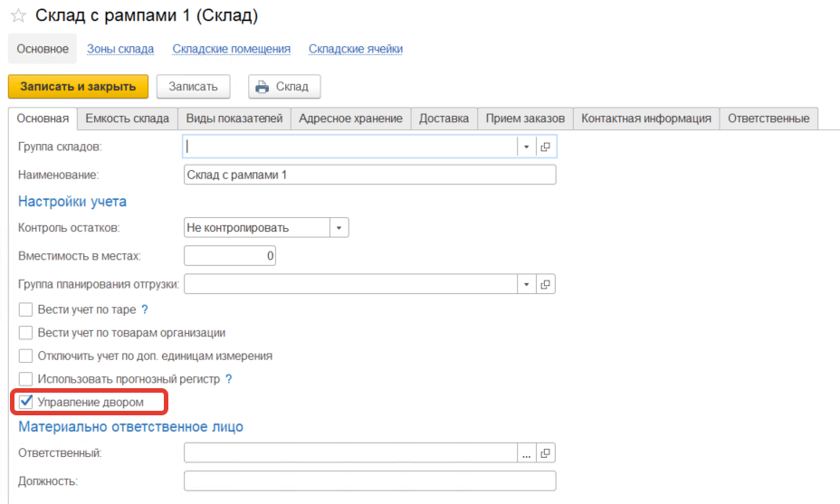
Task: Open the Ответственный item form icon
Action: click(x=546, y=453)
